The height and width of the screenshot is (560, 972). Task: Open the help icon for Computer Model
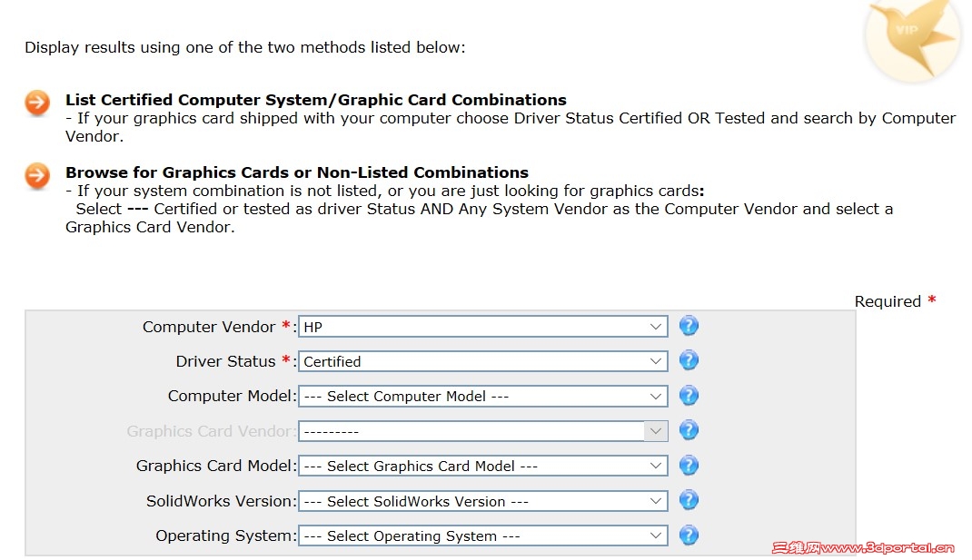click(689, 396)
